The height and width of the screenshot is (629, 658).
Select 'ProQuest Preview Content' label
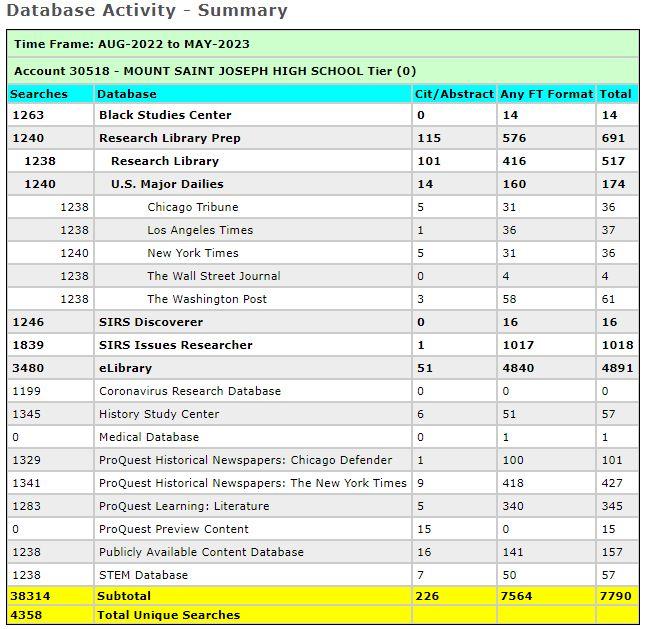(x=174, y=529)
